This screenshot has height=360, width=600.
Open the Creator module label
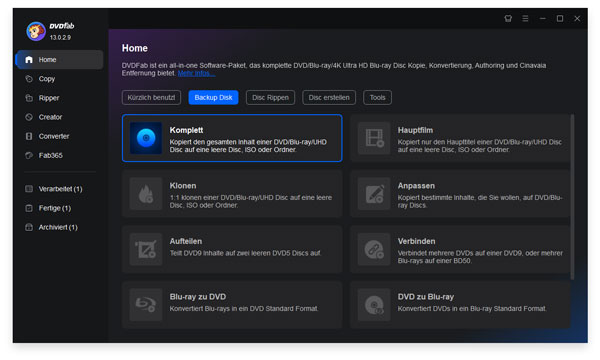[50, 117]
